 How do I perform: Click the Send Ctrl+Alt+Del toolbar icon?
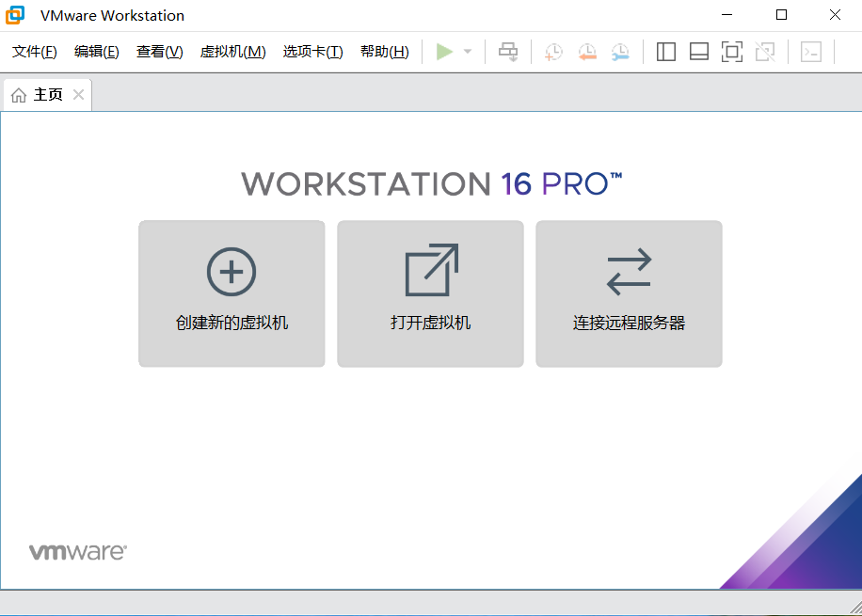click(508, 52)
